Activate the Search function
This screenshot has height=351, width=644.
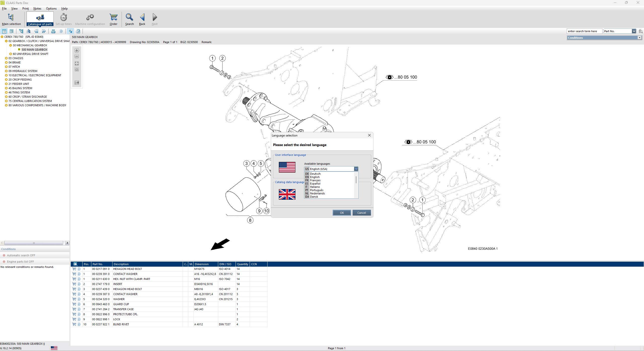129,19
